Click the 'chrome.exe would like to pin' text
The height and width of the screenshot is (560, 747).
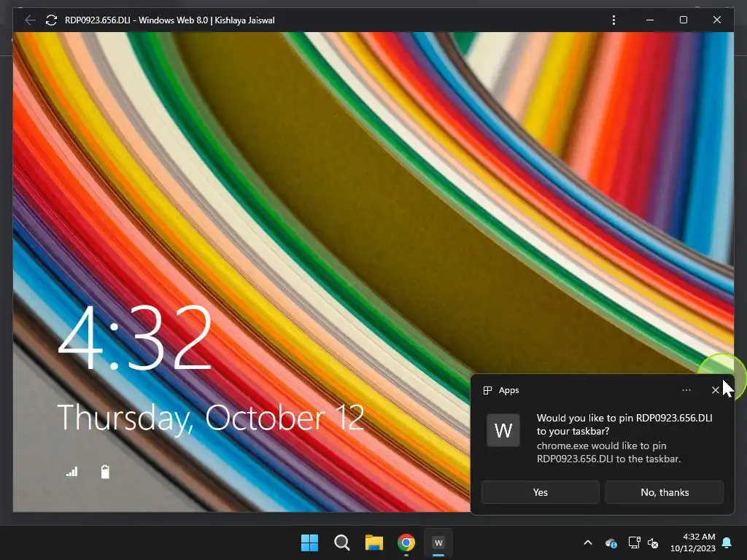click(x=608, y=452)
